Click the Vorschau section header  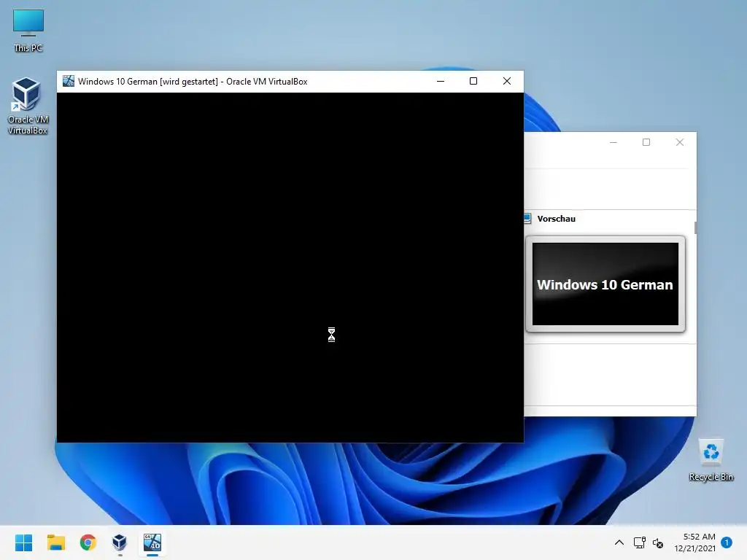(x=556, y=219)
